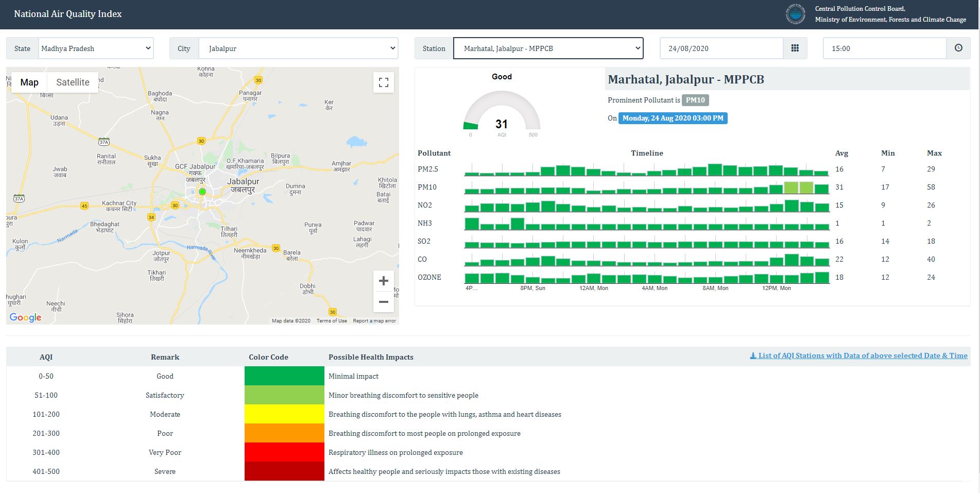Click Jabalpur city label on map
The height and width of the screenshot is (493, 980).
pyautogui.click(x=243, y=185)
